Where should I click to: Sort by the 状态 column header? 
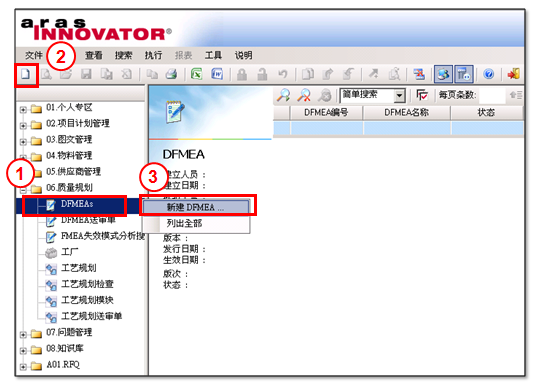[486, 113]
